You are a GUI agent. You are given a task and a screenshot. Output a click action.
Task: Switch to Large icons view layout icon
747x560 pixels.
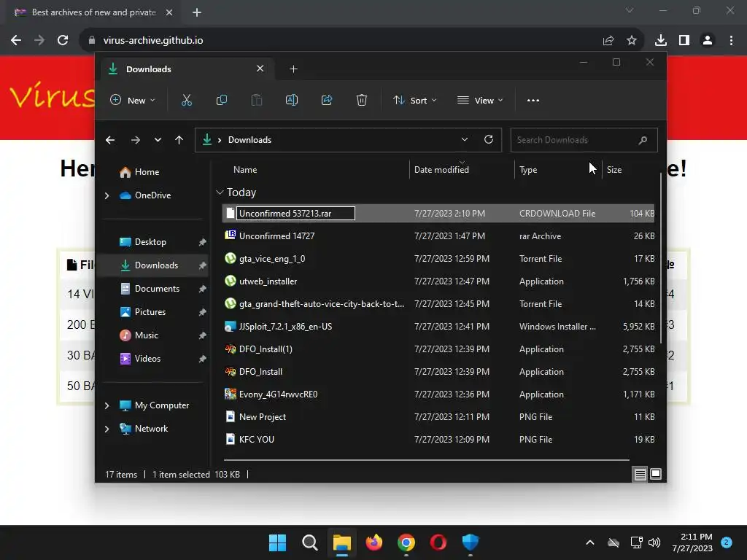click(x=656, y=474)
